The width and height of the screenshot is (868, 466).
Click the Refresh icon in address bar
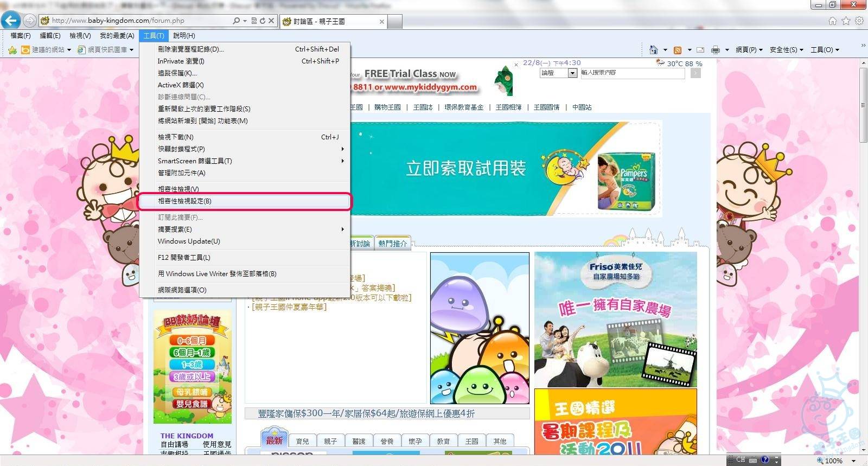pos(263,21)
